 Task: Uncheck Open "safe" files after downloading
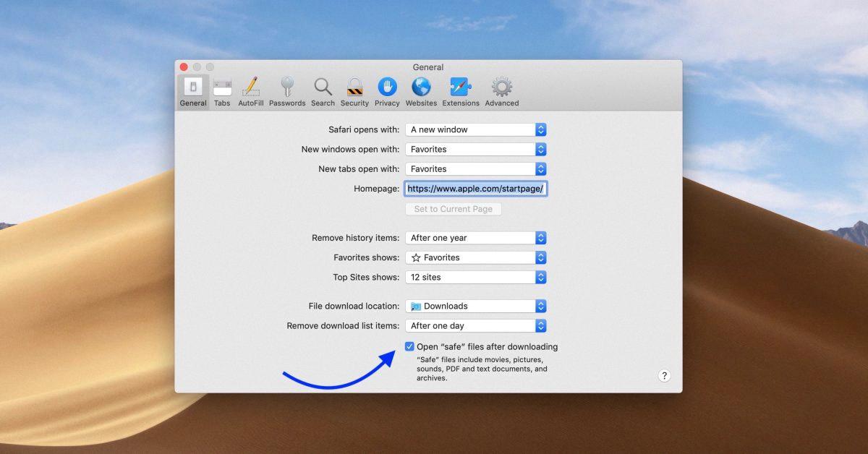pyautogui.click(x=410, y=347)
